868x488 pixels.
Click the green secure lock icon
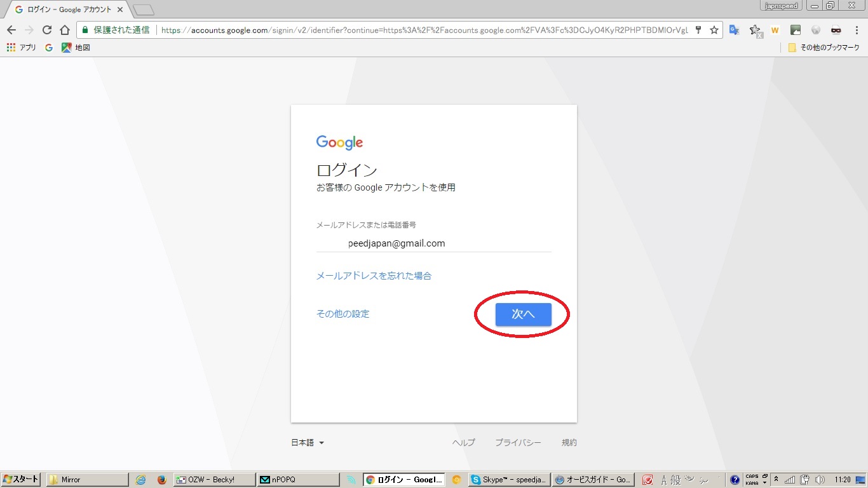coord(85,30)
